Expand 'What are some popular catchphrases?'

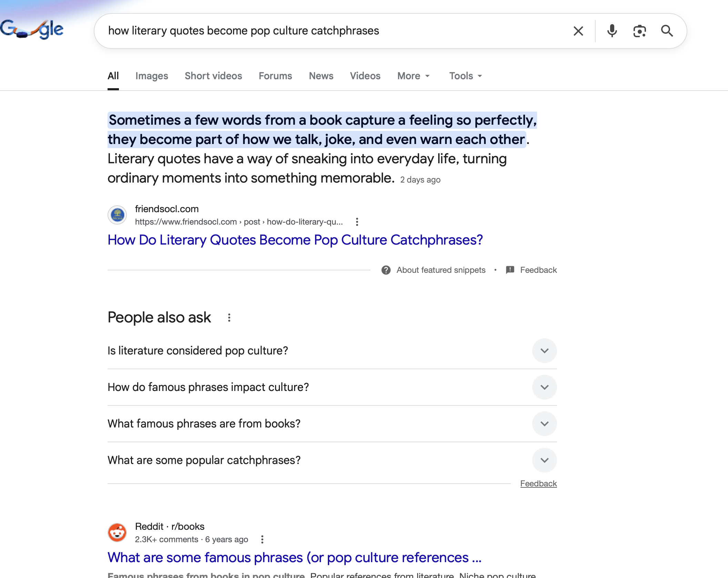click(332, 460)
